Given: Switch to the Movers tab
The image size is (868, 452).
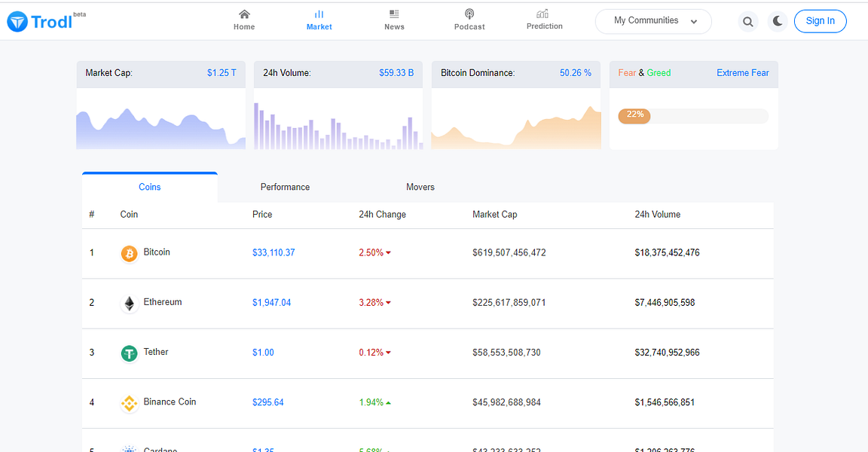Looking at the screenshot, I should (420, 187).
